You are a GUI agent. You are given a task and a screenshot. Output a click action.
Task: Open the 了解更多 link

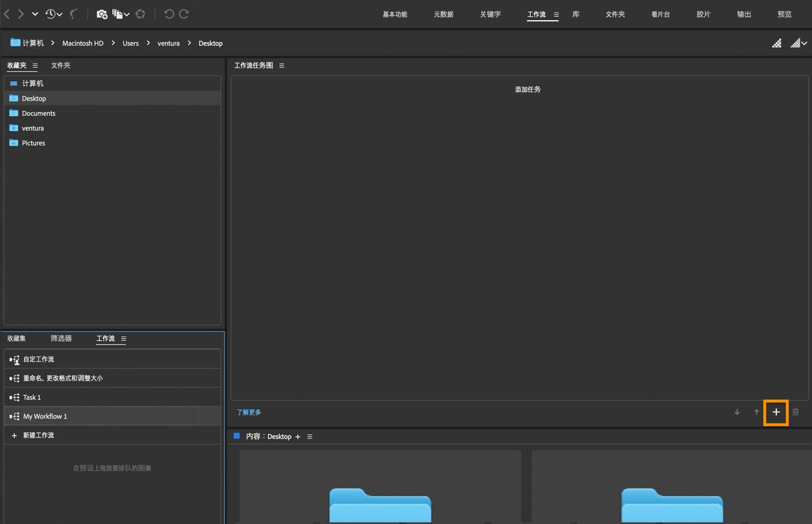249,412
